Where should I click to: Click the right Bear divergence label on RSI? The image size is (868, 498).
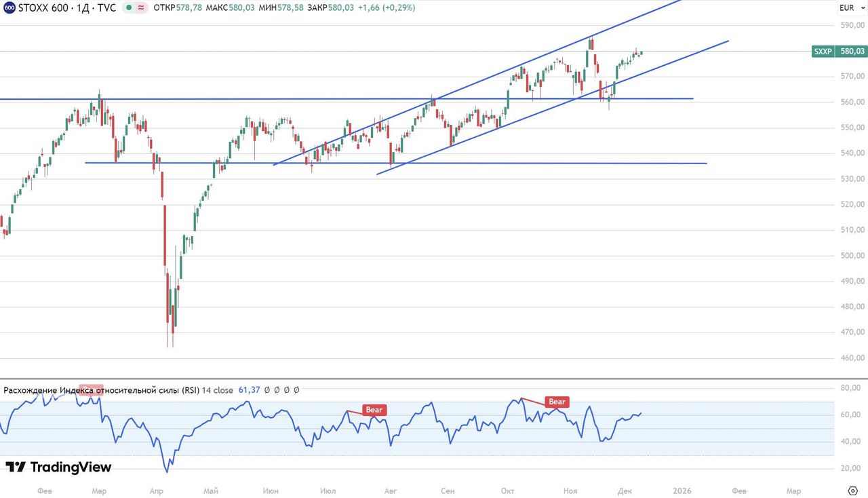tap(557, 402)
